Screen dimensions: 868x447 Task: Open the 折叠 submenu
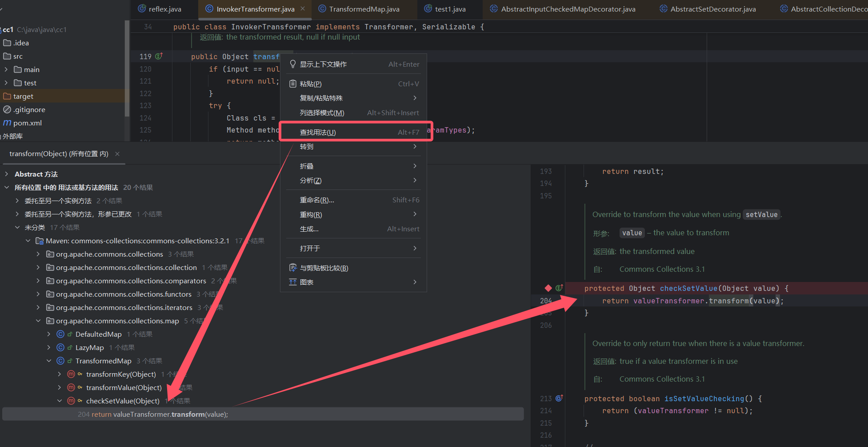tap(354, 166)
